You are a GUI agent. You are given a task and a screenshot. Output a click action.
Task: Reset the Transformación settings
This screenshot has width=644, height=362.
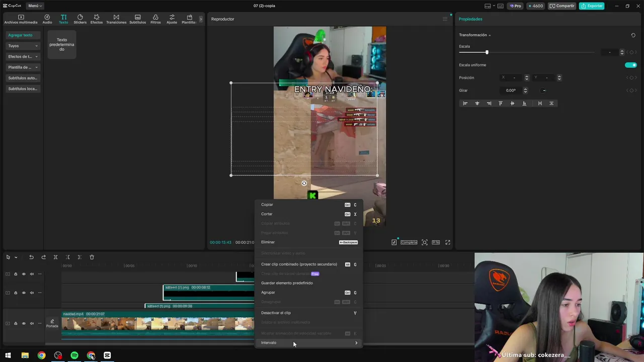633,35
